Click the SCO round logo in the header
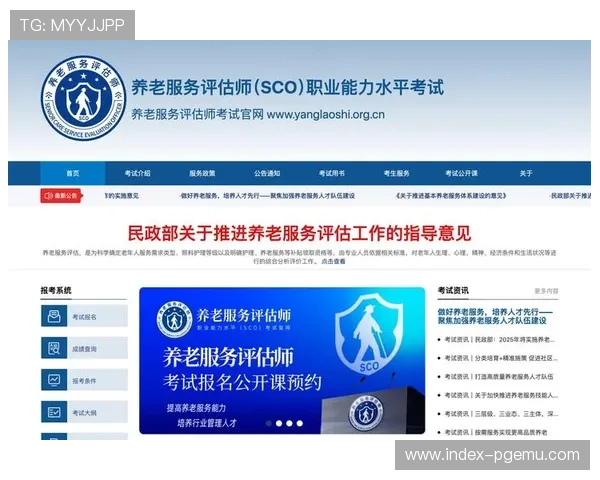The image size is (600, 480). tap(83, 98)
